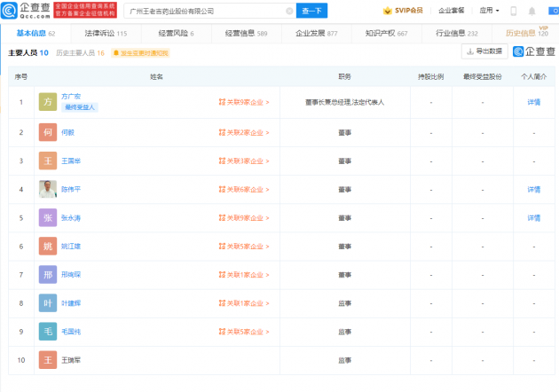Open 叶建辉 name link

click(71, 303)
